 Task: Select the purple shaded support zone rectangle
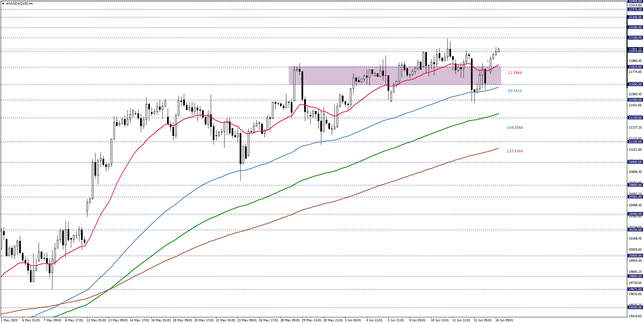click(x=395, y=76)
